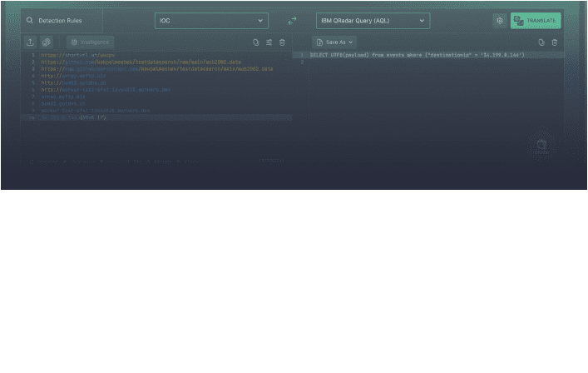Delete the IOC input content
This screenshot has height=373, width=588.
[x=282, y=42]
